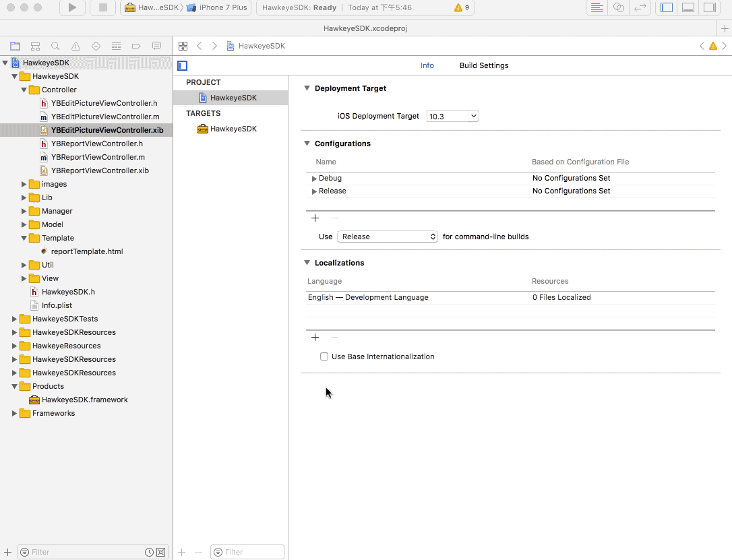Open the Breakpoint navigator
The height and width of the screenshot is (560, 732).
pyautogui.click(x=136, y=46)
